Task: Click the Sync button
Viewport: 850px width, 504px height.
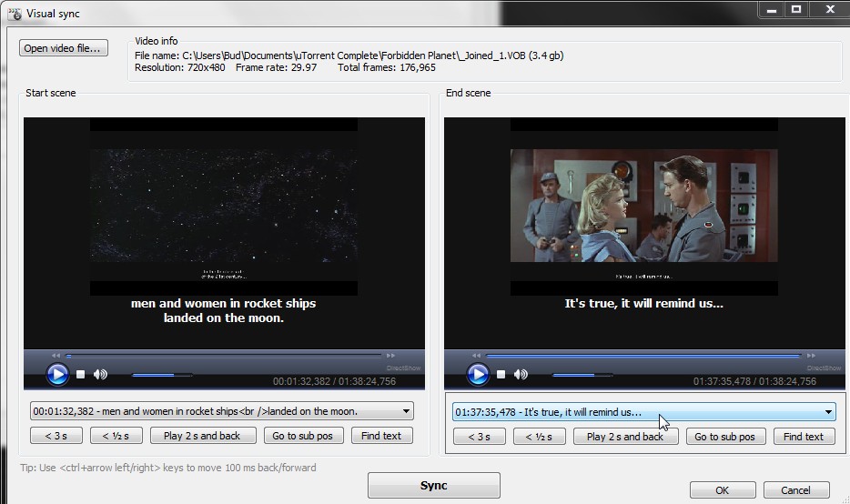Action: click(434, 486)
